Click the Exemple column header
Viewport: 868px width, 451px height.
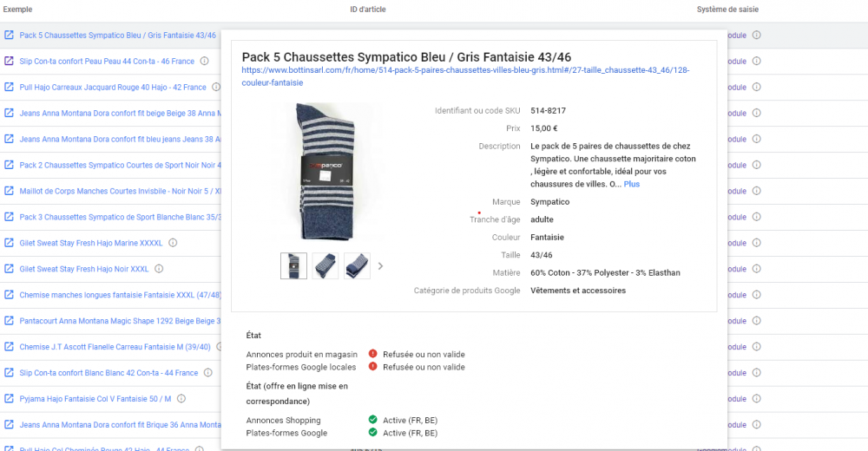[17, 10]
